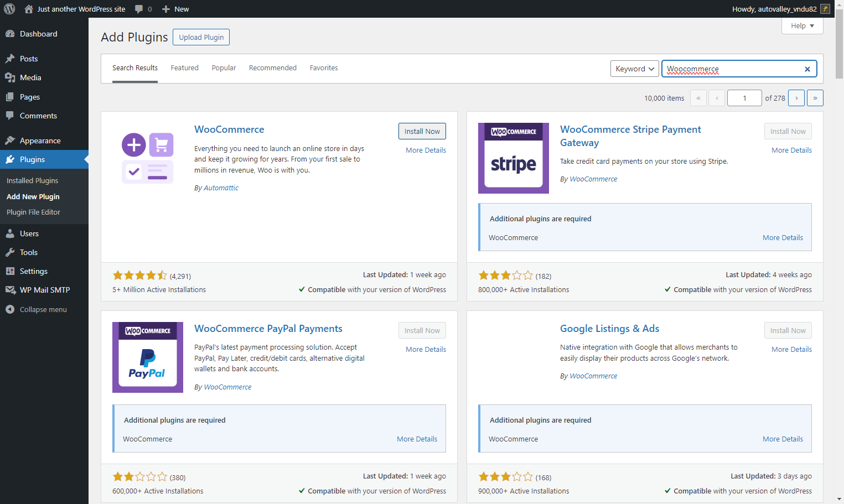Open Plugin File Editor submenu item
The image size is (844, 504).
coord(33,212)
